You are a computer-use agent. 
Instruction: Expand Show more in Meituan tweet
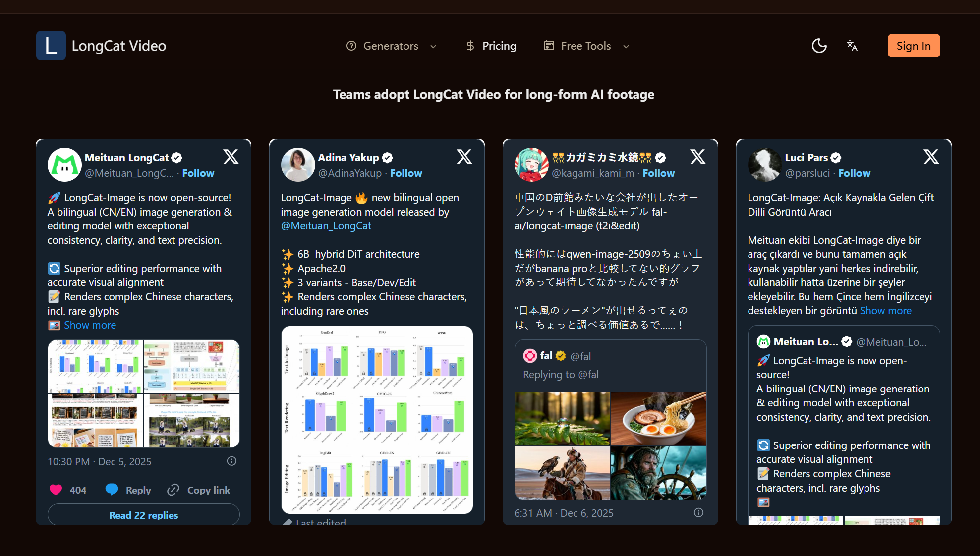[x=90, y=325]
